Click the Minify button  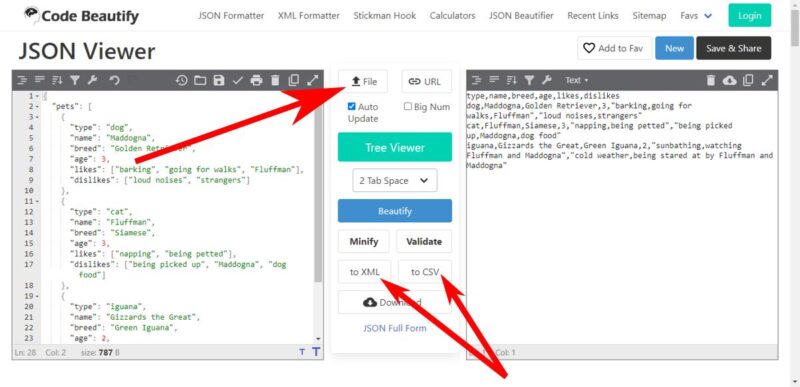[x=364, y=242]
